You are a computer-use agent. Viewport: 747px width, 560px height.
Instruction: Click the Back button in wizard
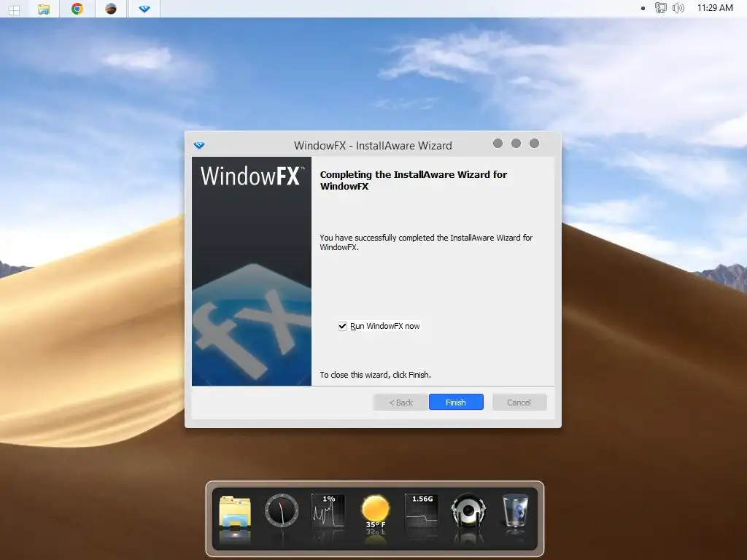point(400,402)
